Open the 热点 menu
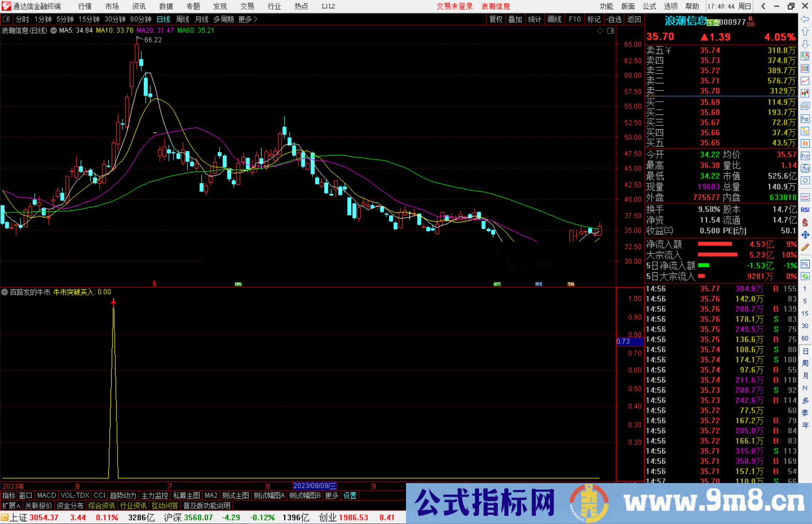Image resolution: width=812 pixels, height=524 pixels. pos(301,6)
